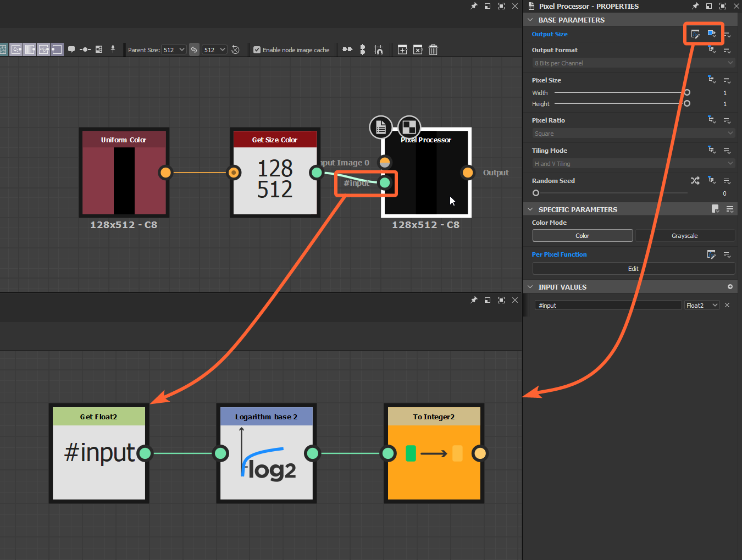Select the Get Size Color node

tap(275, 173)
